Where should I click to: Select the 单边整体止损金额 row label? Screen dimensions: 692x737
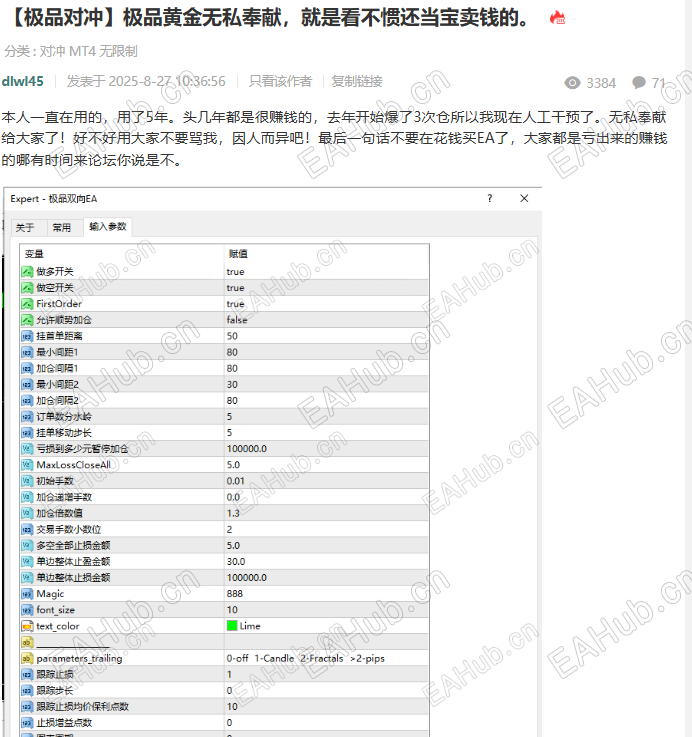[x=73, y=578]
